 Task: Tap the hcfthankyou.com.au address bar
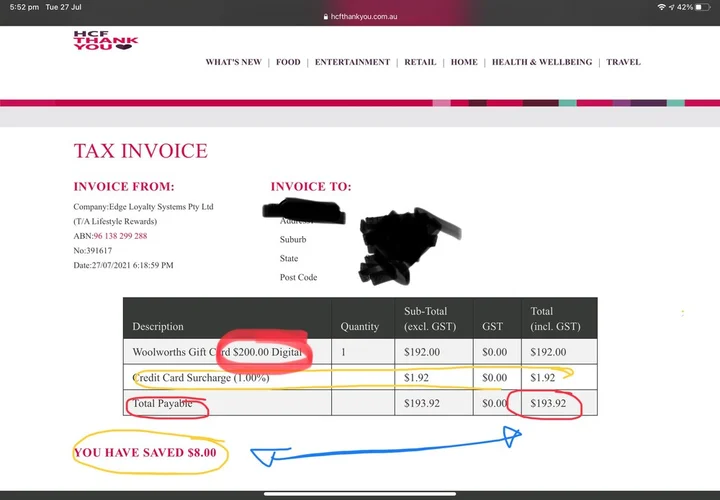(364, 17)
